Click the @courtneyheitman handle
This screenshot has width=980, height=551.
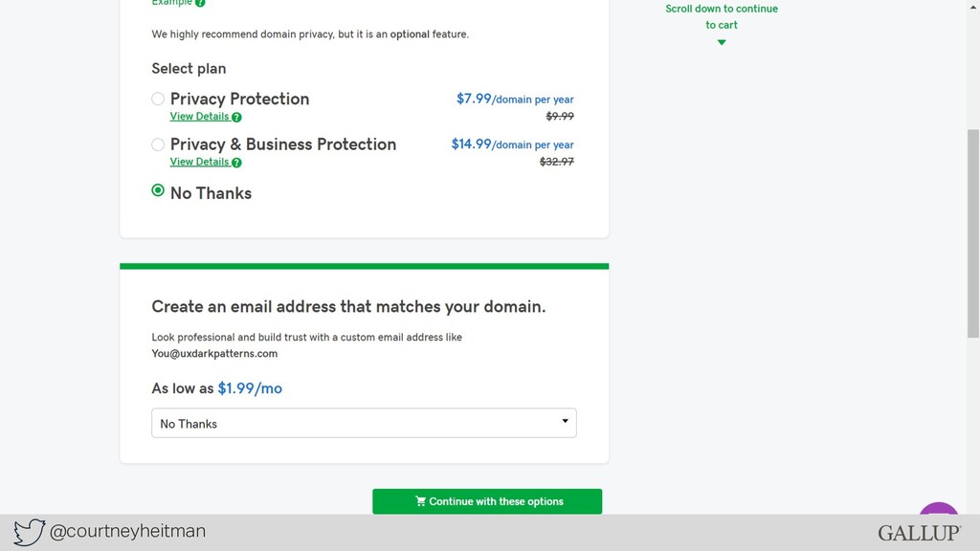point(127,531)
